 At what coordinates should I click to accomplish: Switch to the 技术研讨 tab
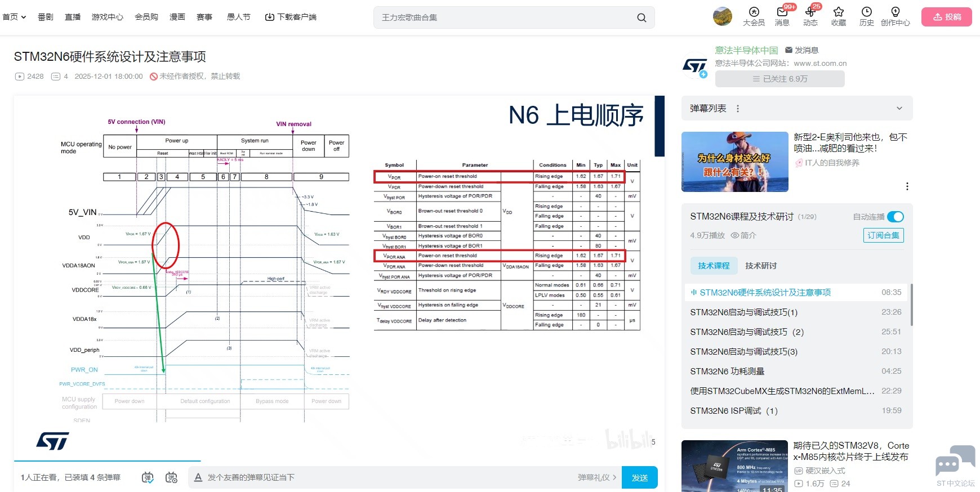760,266
